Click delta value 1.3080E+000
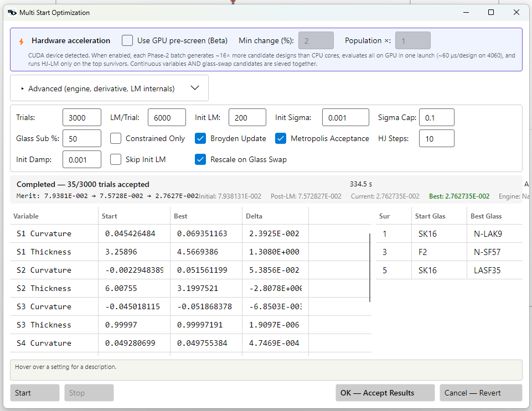The width and height of the screenshot is (532, 411). tap(274, 252)
